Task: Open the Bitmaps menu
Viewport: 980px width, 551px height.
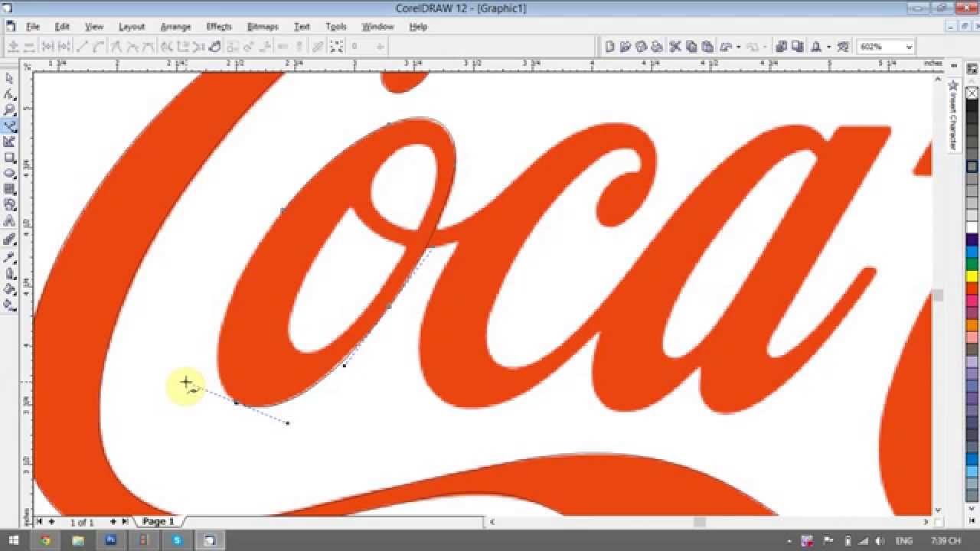Action: [x=263, y=26]
